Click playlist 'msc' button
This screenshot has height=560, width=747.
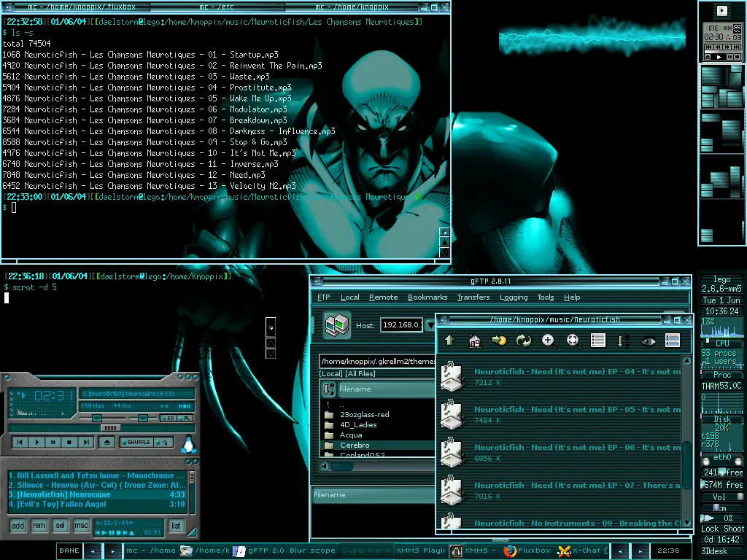click(81, 526)
